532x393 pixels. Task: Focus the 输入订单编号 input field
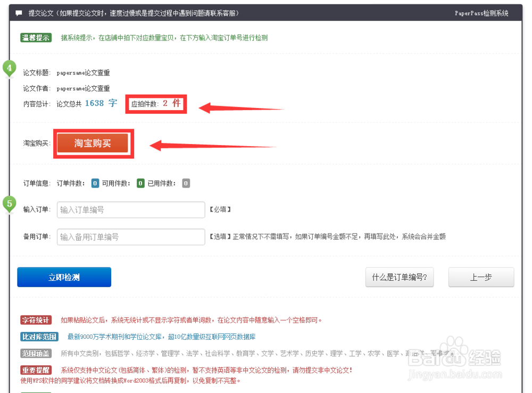click(131, 210)
